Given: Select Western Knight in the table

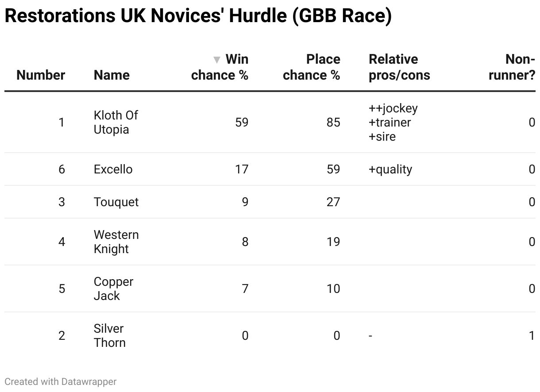Looking at the screenshot, I should click(116, 242).
